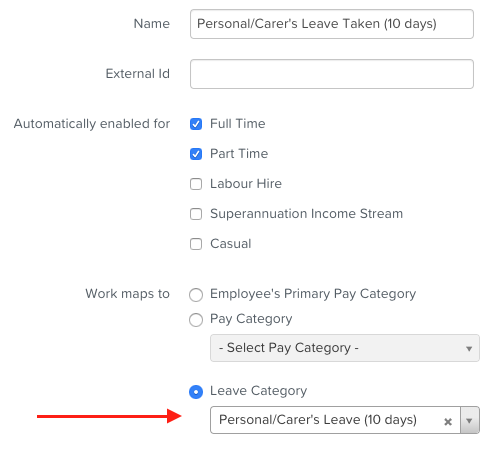Expand the Select Pay Category dropdown
Screen dimensions: 502x450
(x=345, y=348)
